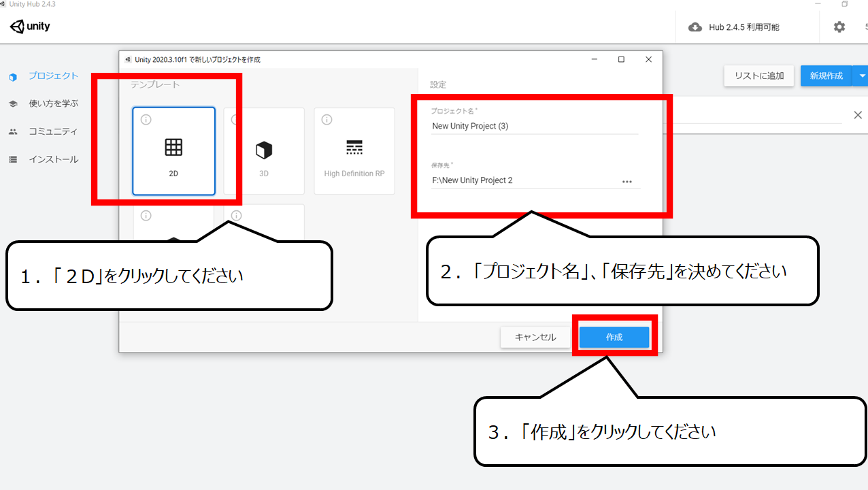This screenshot has width=868, height=490.
Task: Select the 2D template card
Action: [173, 151]
